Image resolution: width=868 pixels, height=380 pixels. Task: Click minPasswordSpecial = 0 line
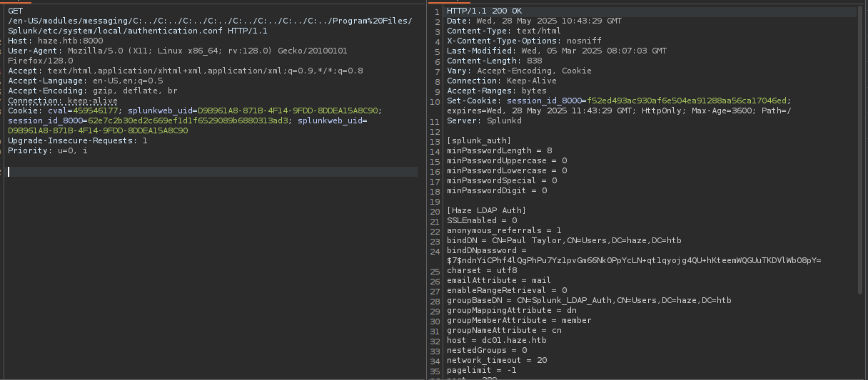pyautogui.click(x=502, y=181)
